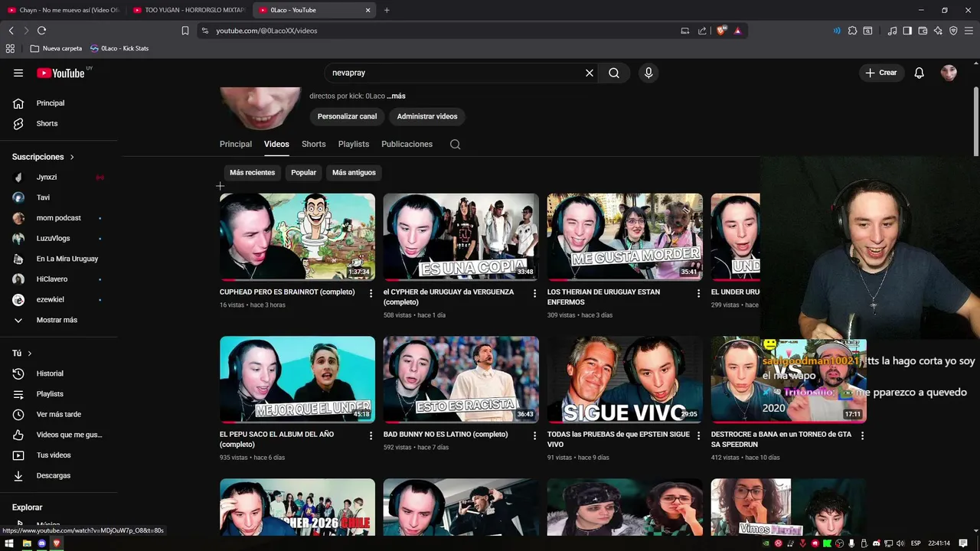Open a new browser tab
The height and width of the screenshot is (551, 980).
pos(387,10)
